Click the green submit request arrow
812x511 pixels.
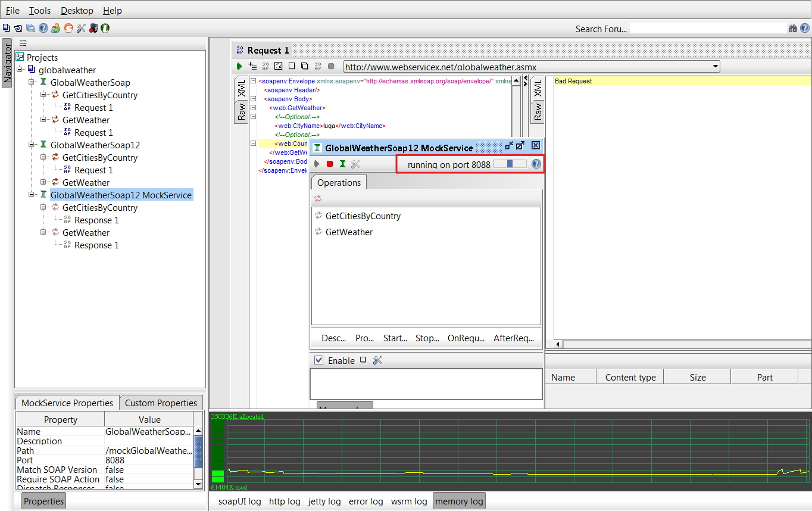click(x=239, y=66)
